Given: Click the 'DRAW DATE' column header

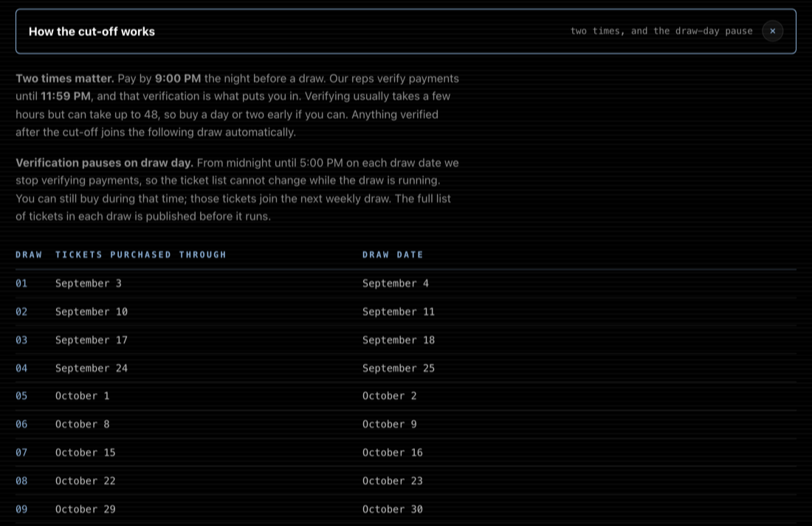Looking at the screenshot, I should pyautogui.click(x=393, y=254).
